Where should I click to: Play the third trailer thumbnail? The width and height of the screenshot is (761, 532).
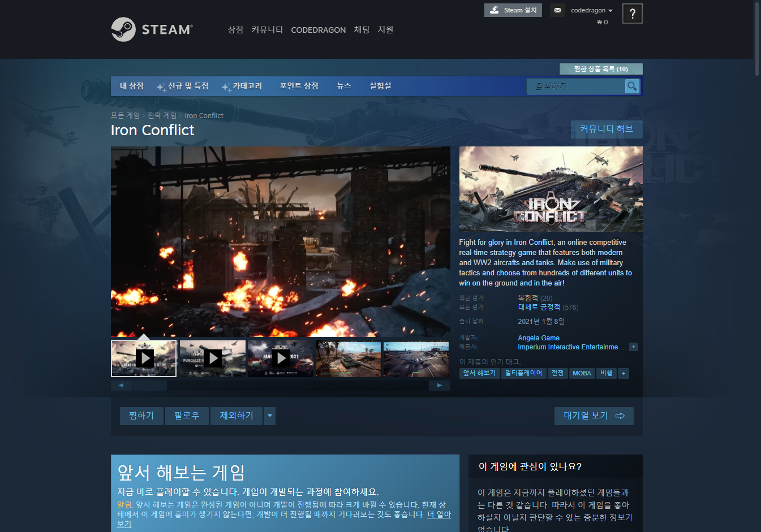click(x=281, y=358)
